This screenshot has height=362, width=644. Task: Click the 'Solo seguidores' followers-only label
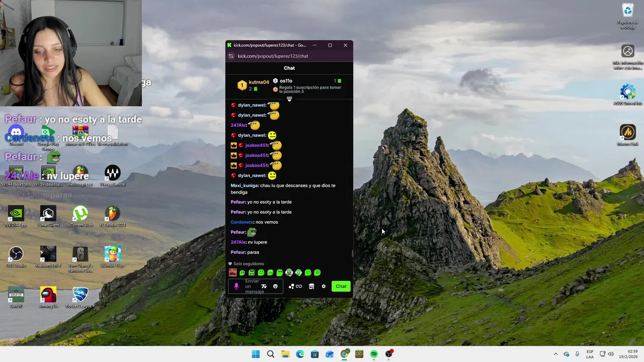point(246,263)
